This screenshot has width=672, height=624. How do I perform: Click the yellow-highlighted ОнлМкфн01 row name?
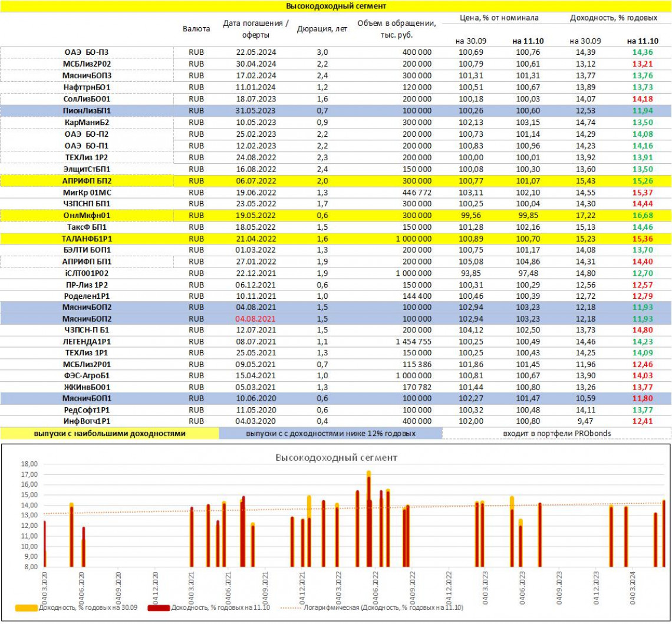point(87,215)
